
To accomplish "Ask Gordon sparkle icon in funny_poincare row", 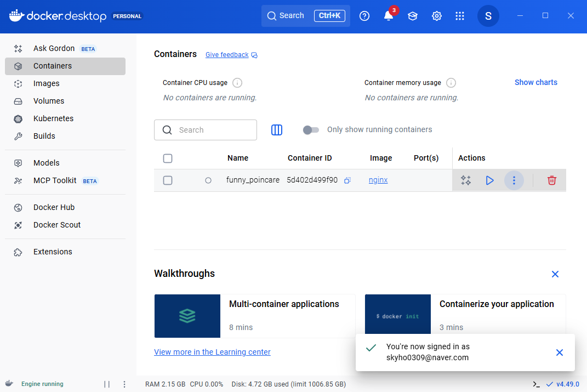I will [x=466, y=180].
